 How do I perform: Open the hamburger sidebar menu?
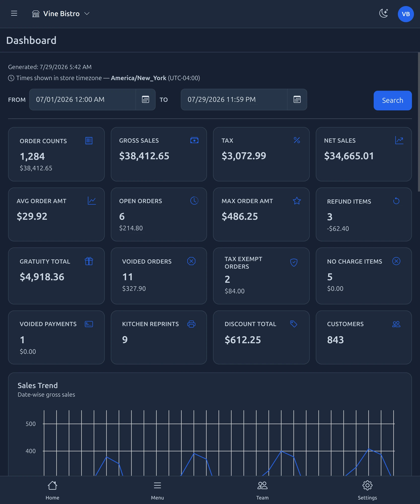coord(14,13)
